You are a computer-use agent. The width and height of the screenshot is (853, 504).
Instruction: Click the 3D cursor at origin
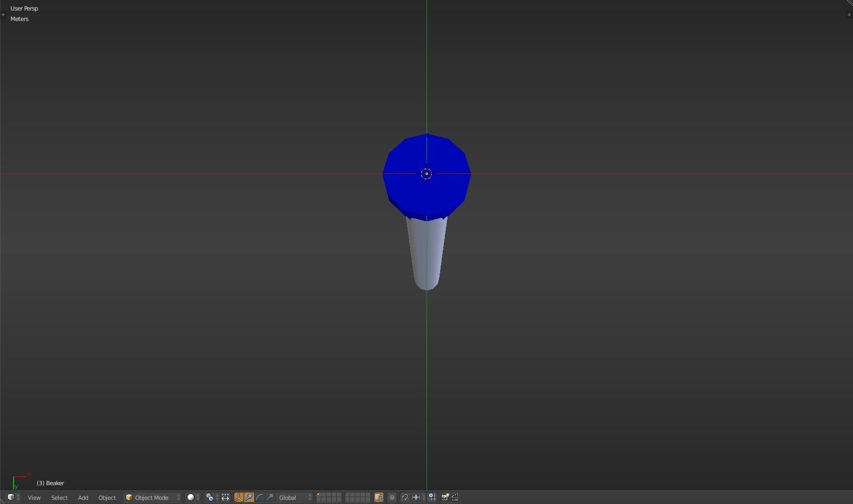point(426,173)
